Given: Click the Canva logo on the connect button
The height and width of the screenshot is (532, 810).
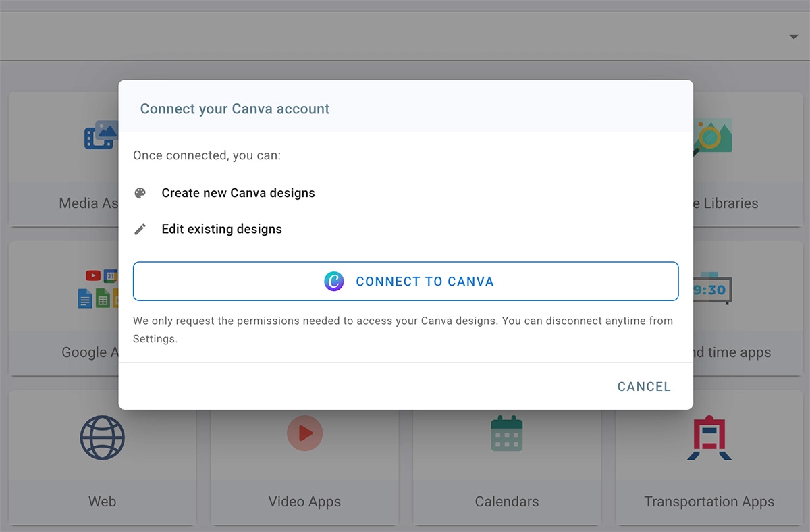Looking at the screenshot, I should [333, 281].
